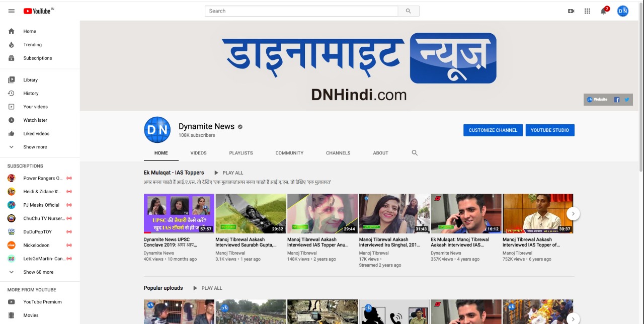
Task: Switch to the ABOUT tab
Action: tap(380, 153)
